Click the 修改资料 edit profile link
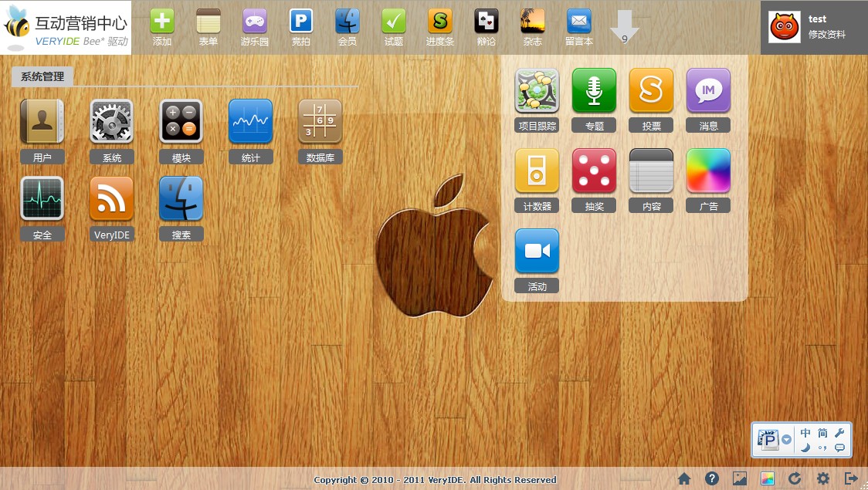The height and width of the screenshot is (490, 868). click(826, 34)
